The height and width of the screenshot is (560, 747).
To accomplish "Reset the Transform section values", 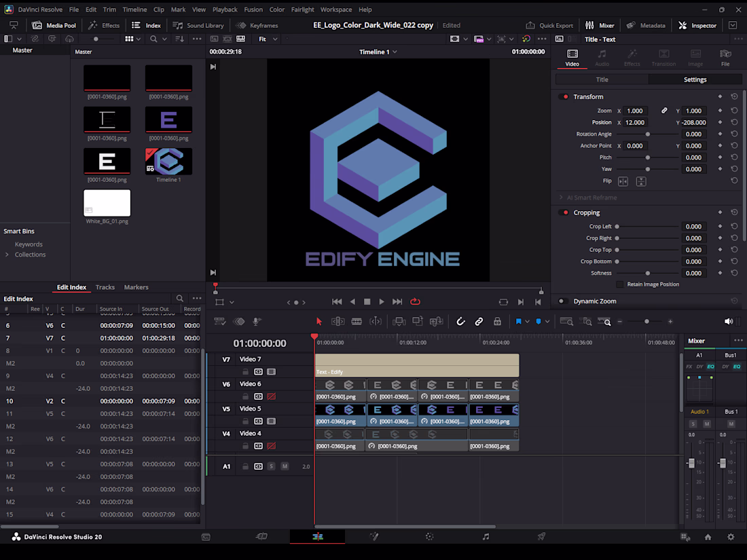I will [x=734, y=97].
